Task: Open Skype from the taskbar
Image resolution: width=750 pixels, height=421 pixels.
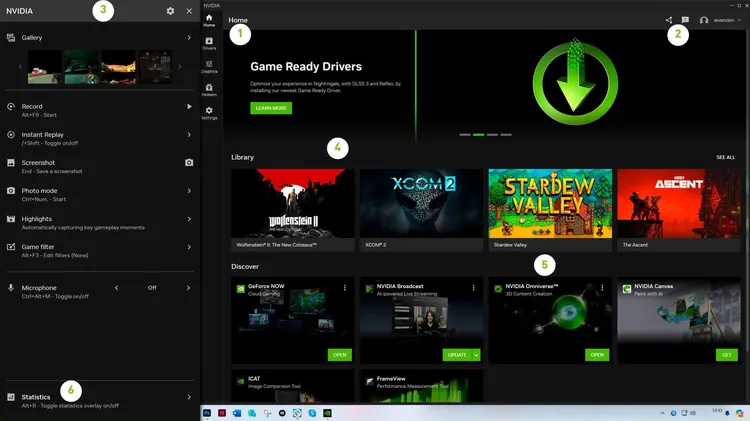Action: tap(312, 413)
